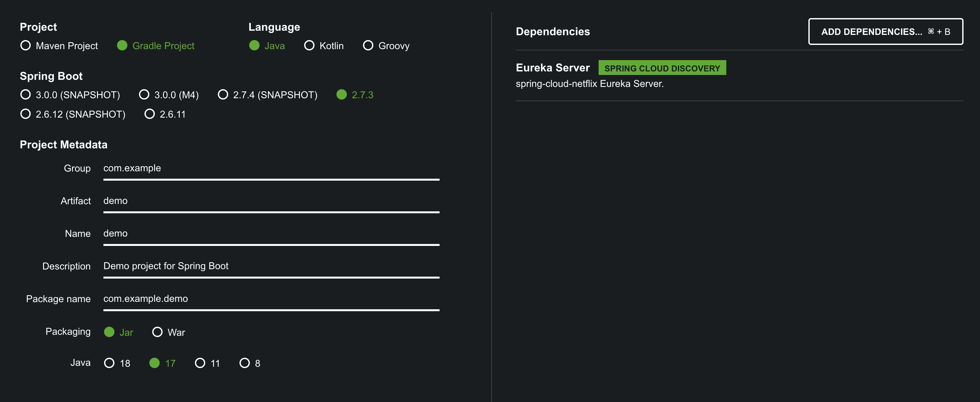This screenshot has width=980, height=402.
Task: Choose Kotlin as the language
Action: tap(309, 46)
